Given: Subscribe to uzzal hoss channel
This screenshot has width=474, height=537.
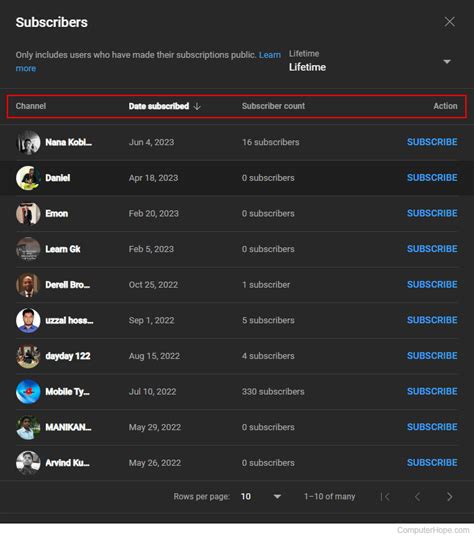Looking at the screenshot, I should click(x=432, y=320).
